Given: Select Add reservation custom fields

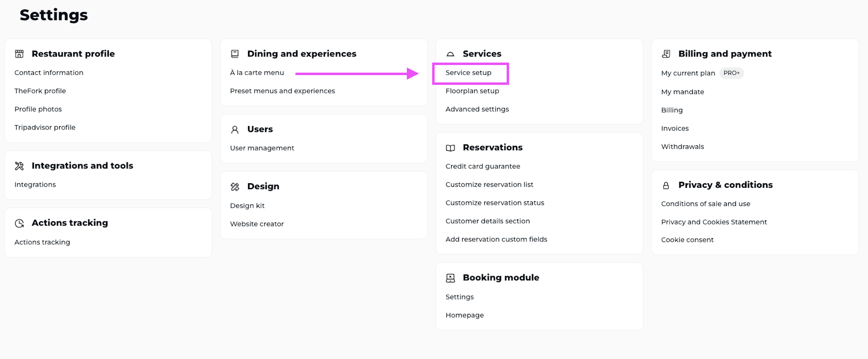Looking at the screenshot, I should (496, 239).
